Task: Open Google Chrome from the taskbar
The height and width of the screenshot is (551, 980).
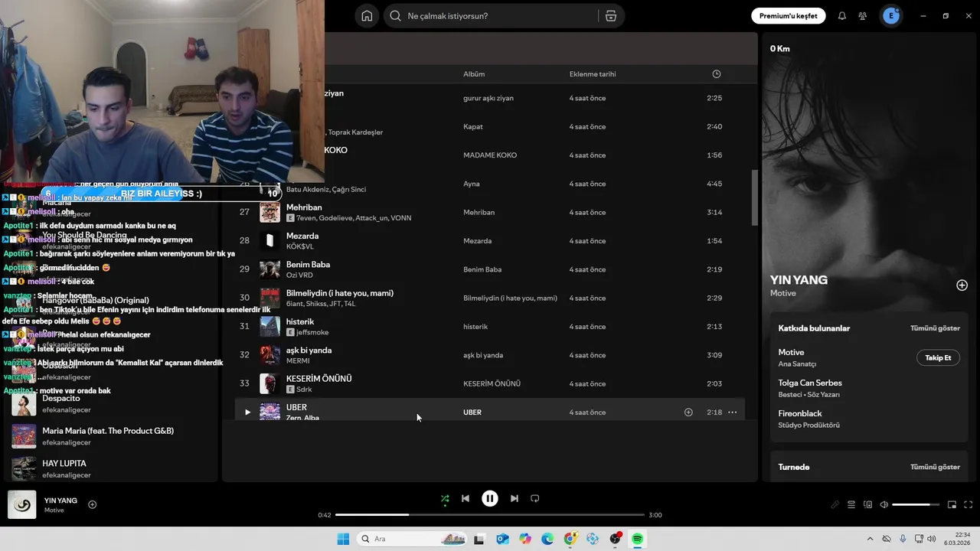Action: pyautogui.click(x=570, y=539)
